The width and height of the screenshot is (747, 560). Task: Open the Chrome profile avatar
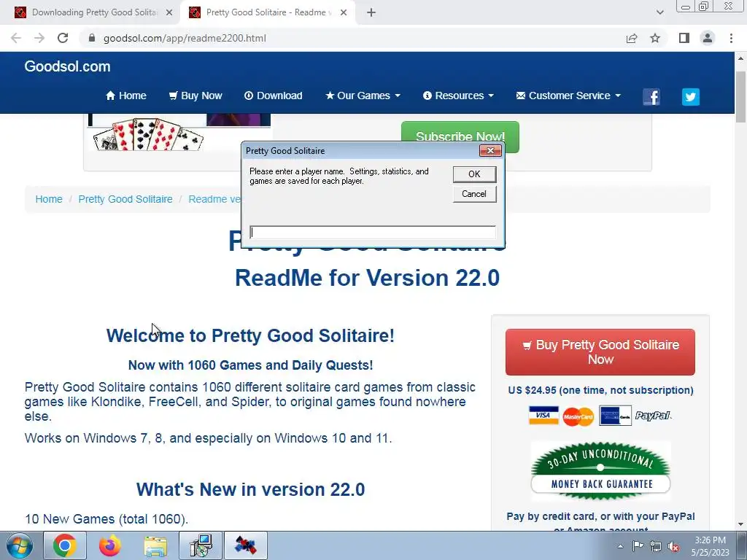pos(708,38)
